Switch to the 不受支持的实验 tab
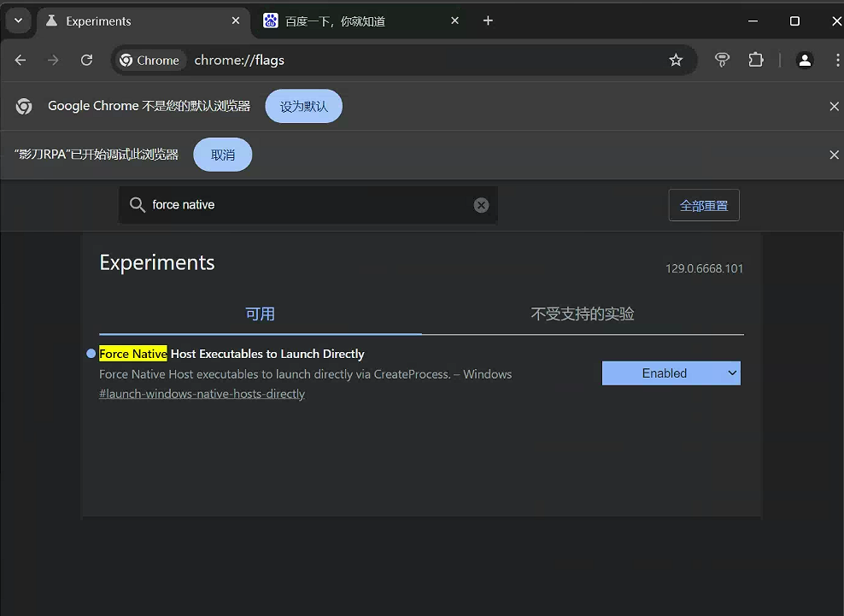Screen dimensions: 844x616 pos(583,314)
